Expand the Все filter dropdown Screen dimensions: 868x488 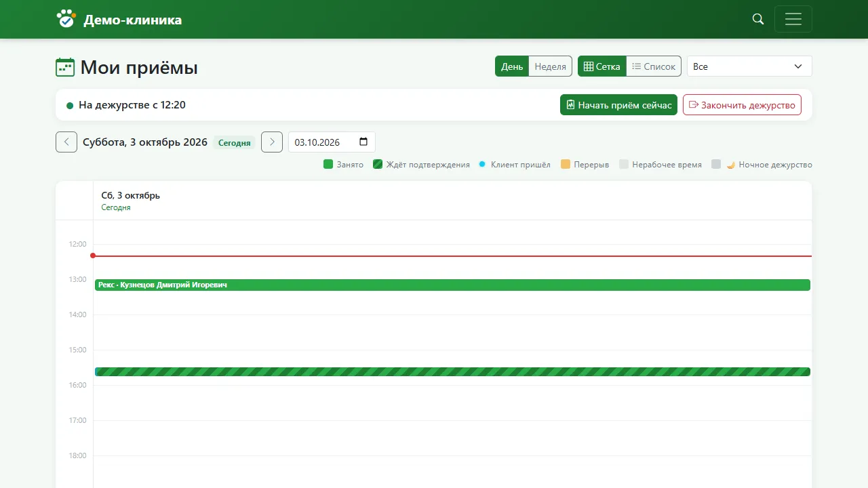pos(749,66)
